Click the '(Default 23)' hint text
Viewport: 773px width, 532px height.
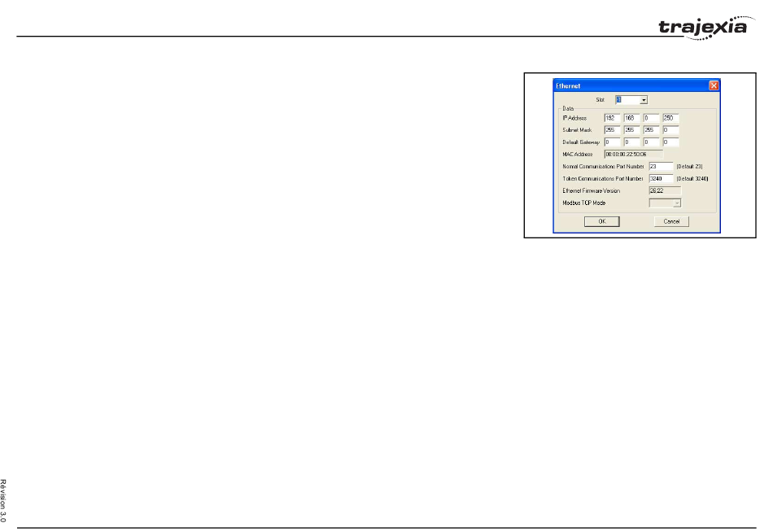(x=690, y=167)
